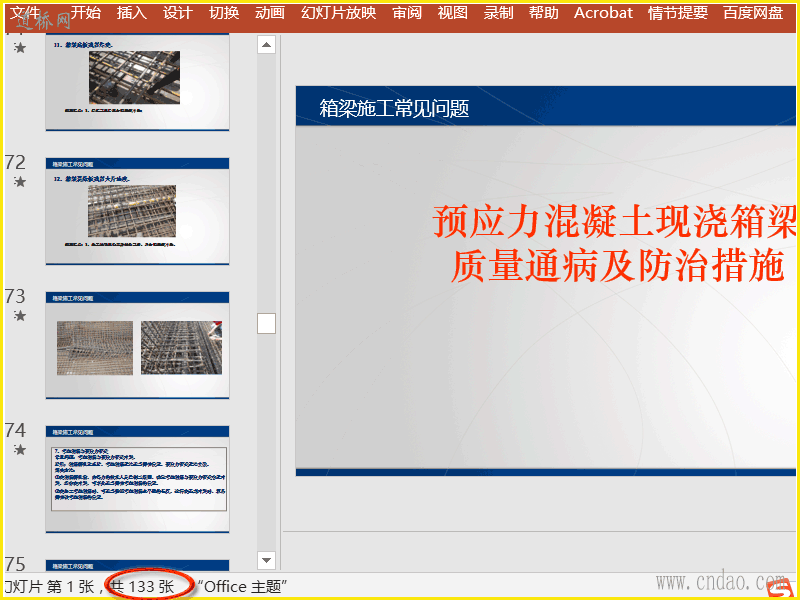This screenshot has width=800, height=600.
Task: Open the 帮助 tab
Action: [x=544, y=13]
